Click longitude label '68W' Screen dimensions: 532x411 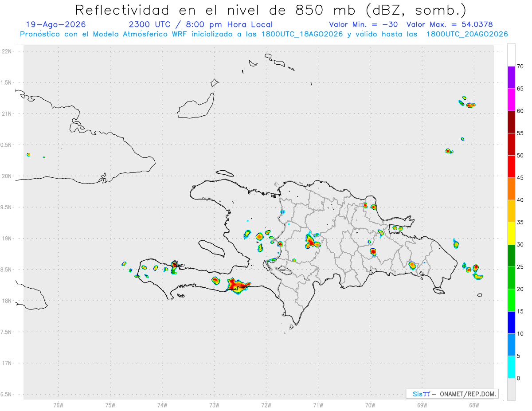pyautogui.click(x=474, y=405)
